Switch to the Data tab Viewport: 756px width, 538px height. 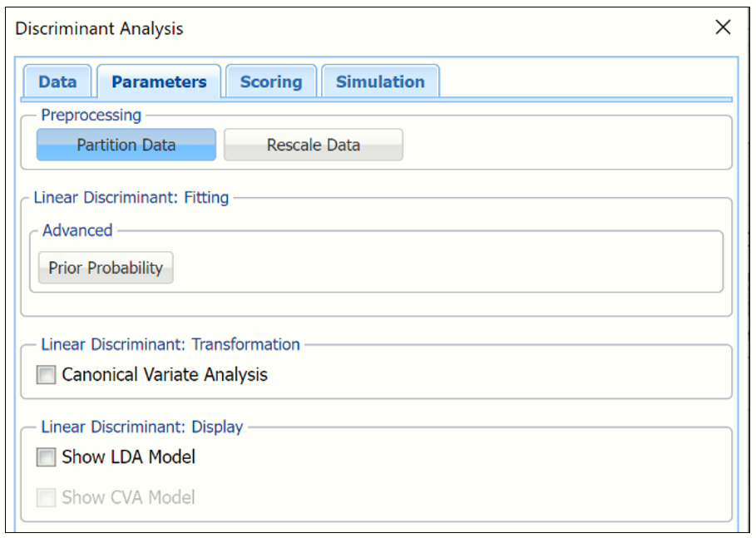click(57, 81)
